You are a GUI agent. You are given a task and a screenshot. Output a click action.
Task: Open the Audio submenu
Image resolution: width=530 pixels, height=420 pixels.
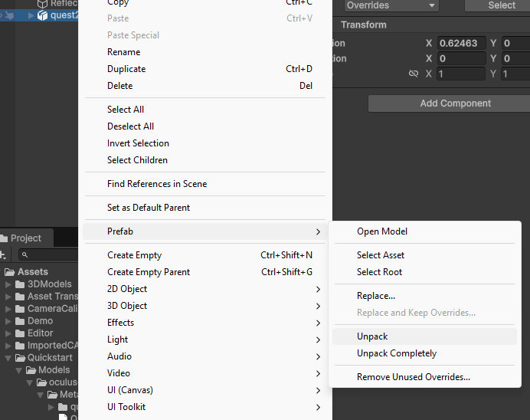click(x=205, y=356)
